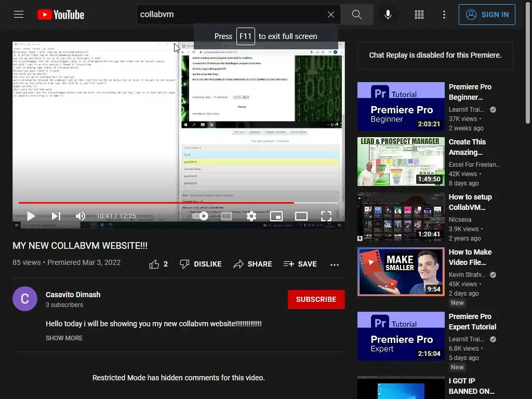This screenshot has width=532, height=399.
Task: Open the Kevin Stratv channel name
Action: [x=467, y=274]
